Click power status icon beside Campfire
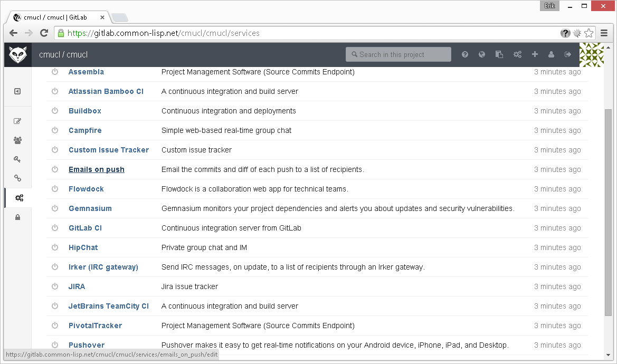 pos(55,130)
